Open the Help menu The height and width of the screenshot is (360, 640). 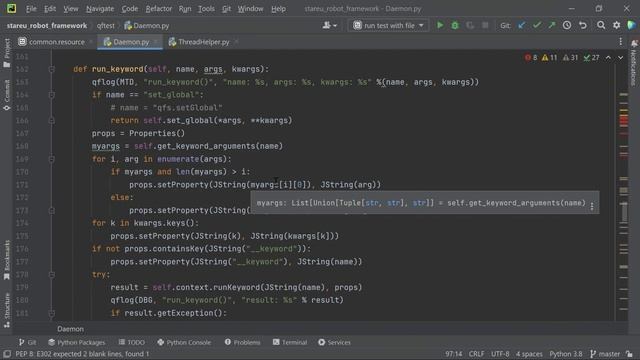278,9
